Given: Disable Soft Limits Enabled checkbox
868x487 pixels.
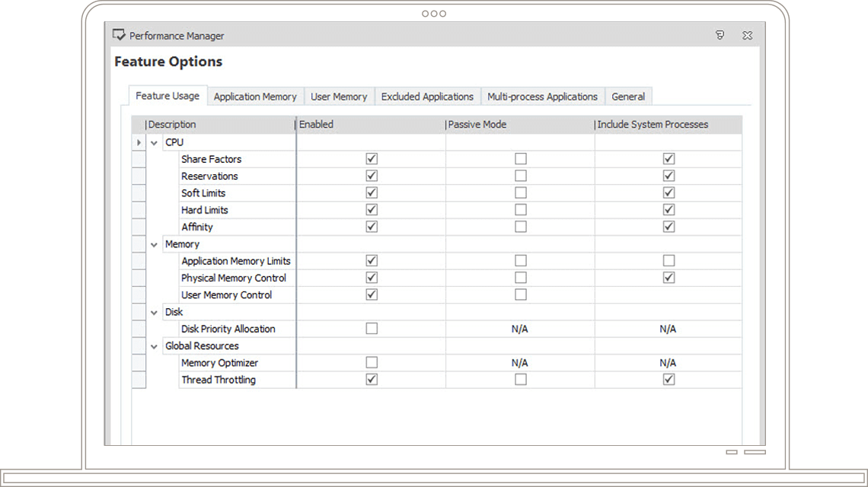Looking at the screenshot, I should tap(372, 193).
